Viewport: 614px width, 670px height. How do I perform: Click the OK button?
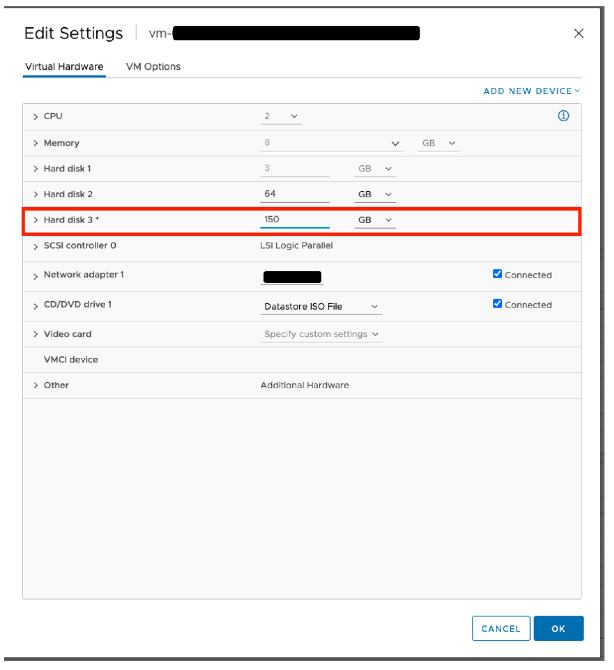tap(558, 628)
